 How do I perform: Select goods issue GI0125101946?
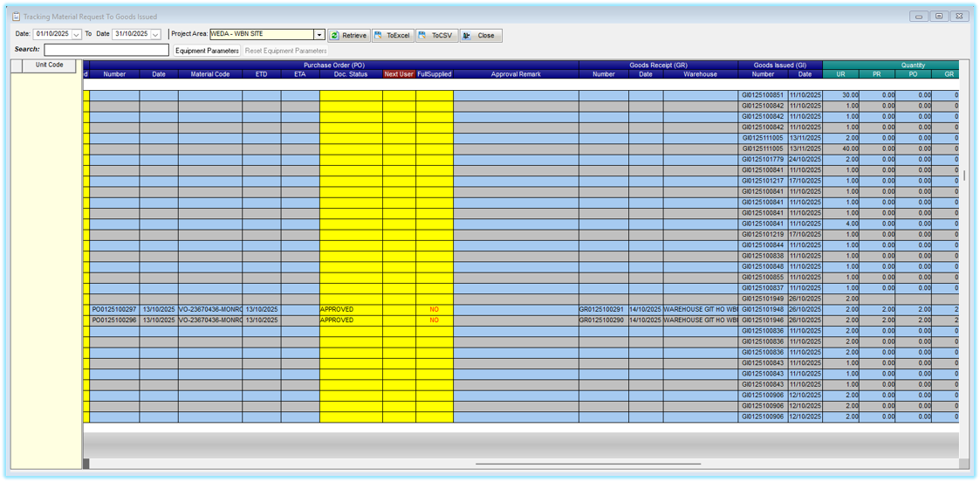click(x=763, y=320)
